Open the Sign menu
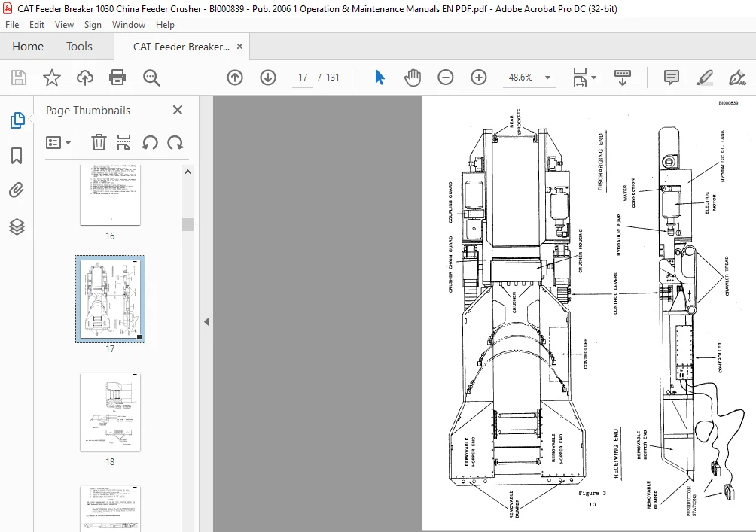 click(x=93, y=25)
